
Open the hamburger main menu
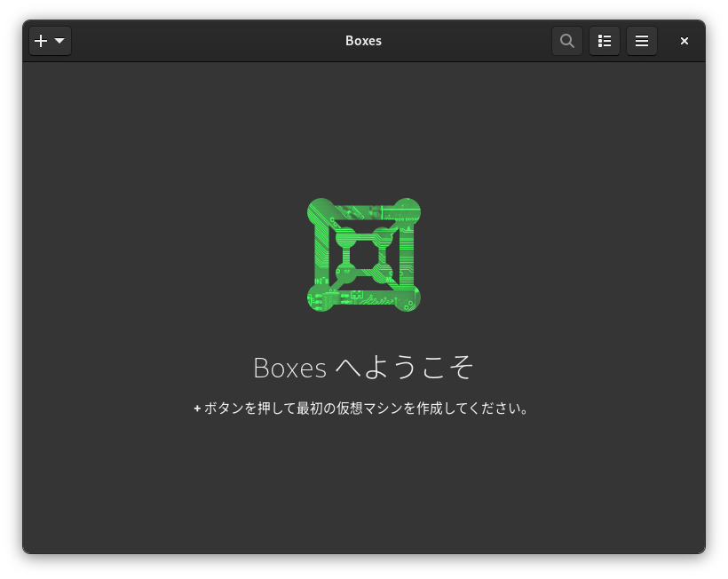pyautogui.click(x=642, y=41)
